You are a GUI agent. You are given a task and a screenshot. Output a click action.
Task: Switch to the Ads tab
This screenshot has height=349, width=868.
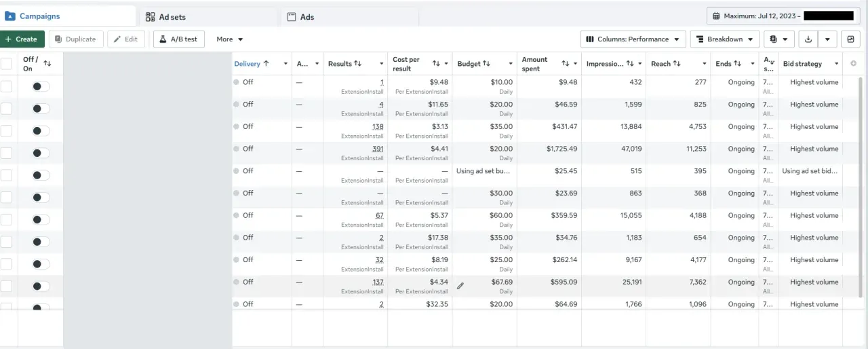[350, 17]
